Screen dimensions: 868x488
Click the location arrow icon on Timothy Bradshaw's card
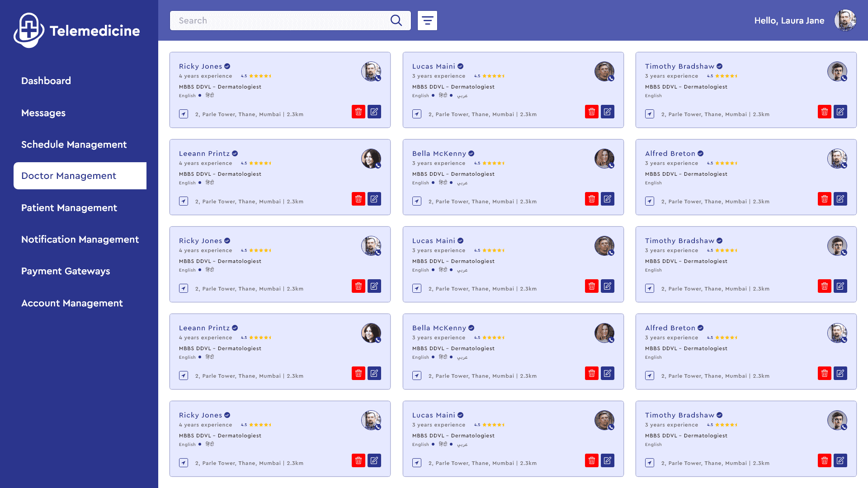650,113
